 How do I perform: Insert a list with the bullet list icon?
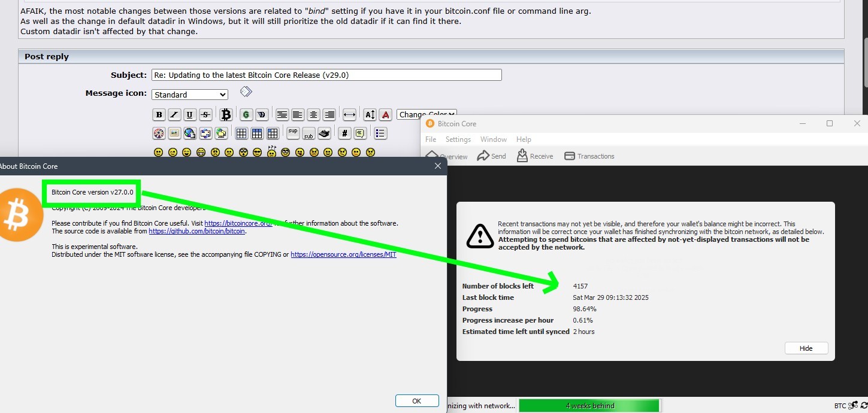[380, 133]
